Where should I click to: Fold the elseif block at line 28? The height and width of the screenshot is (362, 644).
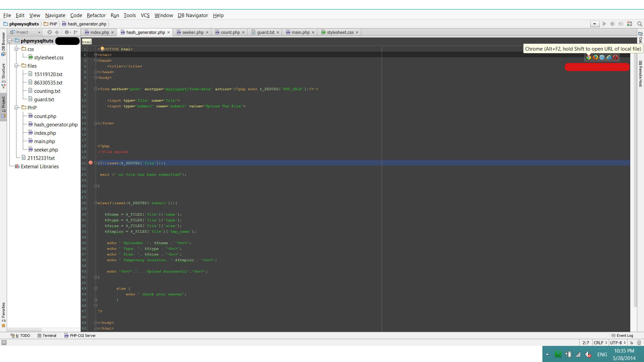pyautogui.click(x=96, y=203)
